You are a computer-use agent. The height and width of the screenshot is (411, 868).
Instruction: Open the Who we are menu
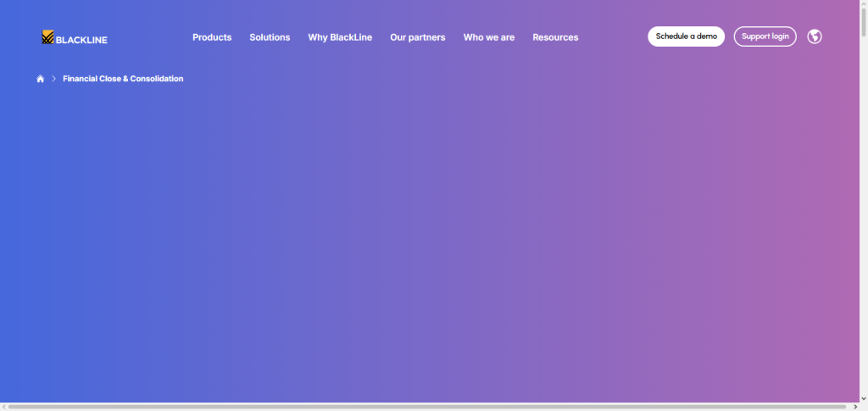click(x=489, y=37)
